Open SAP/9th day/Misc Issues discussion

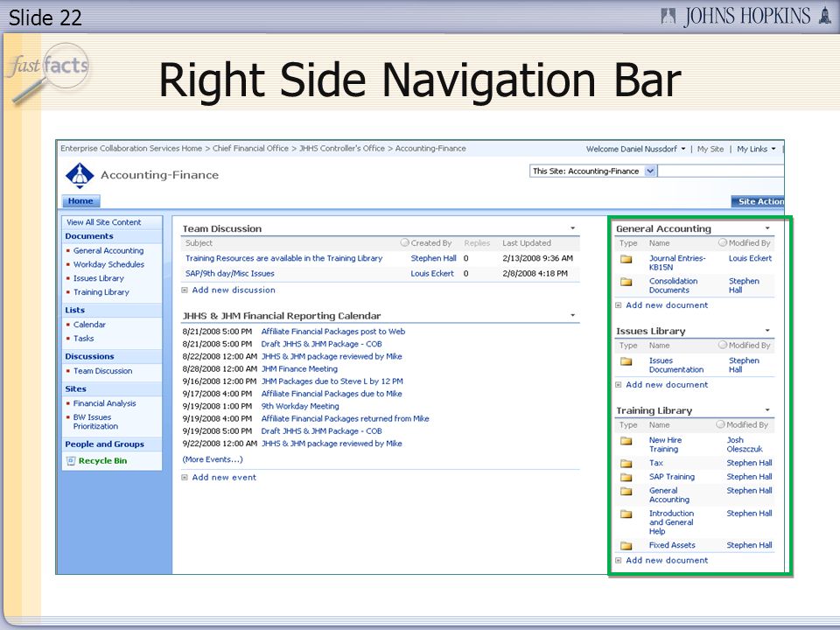coord(230,274)
